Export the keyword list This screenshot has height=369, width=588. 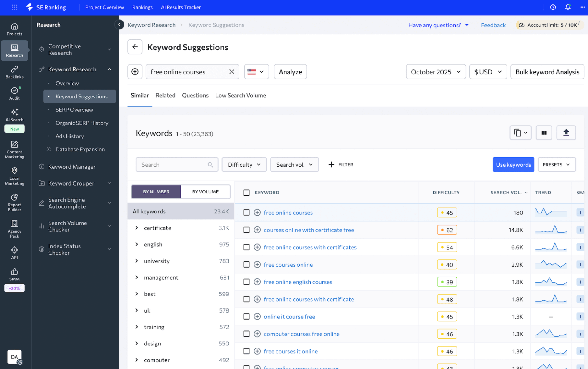point(566,133)
